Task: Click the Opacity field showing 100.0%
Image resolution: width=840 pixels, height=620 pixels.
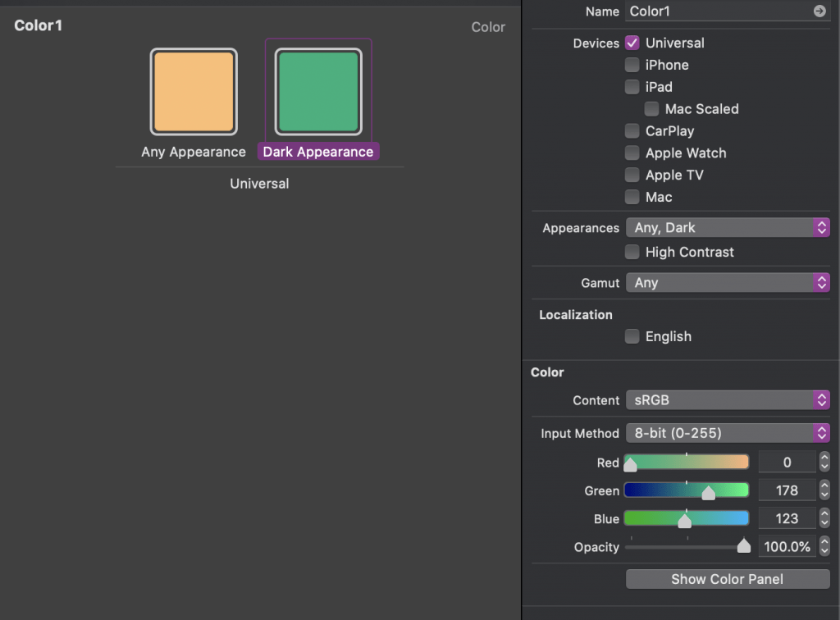Action: click(x=787, y=547)
